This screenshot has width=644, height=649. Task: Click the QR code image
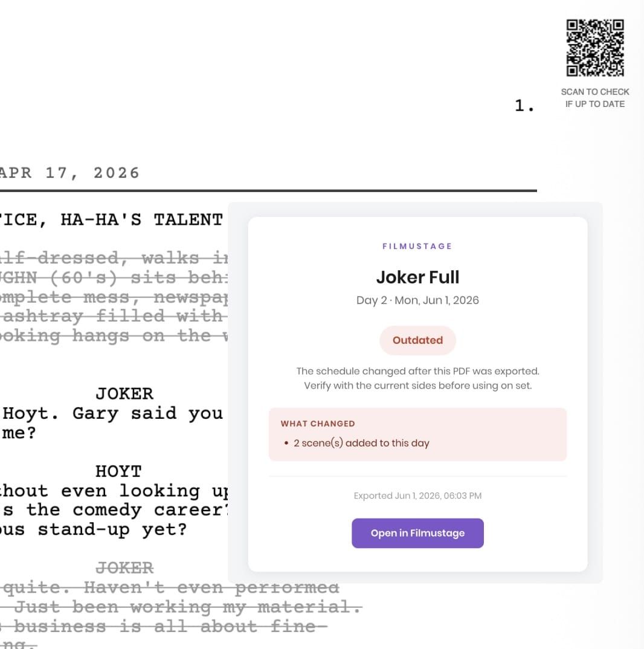[595, 48]
